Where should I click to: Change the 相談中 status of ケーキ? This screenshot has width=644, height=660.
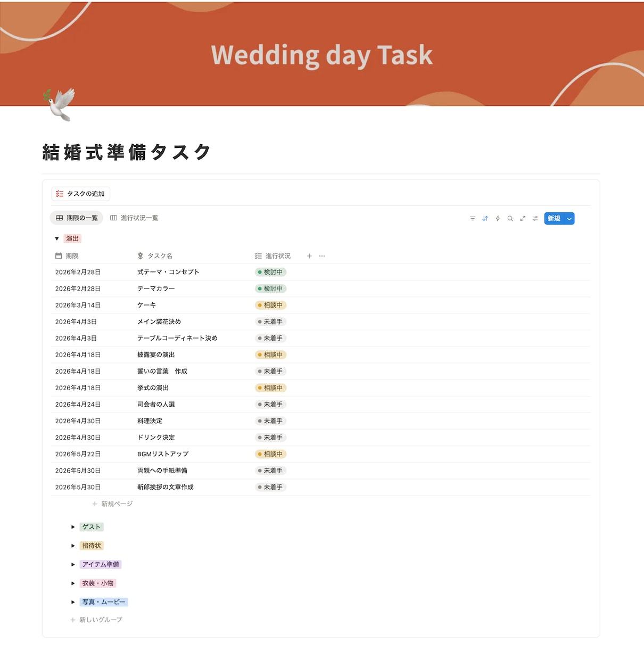(271, 305)
